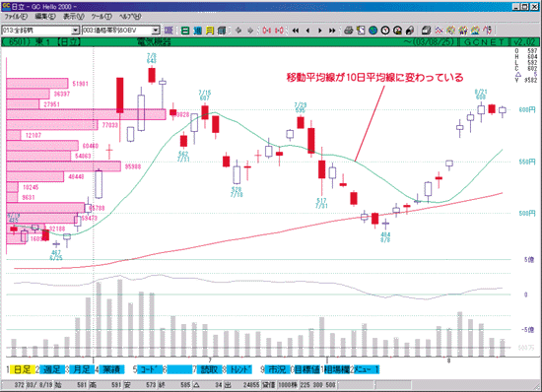The height and width of the screenshot is (392, 542).
Task: Open the 表示(V) menu
Action: (x=74, y=16)
